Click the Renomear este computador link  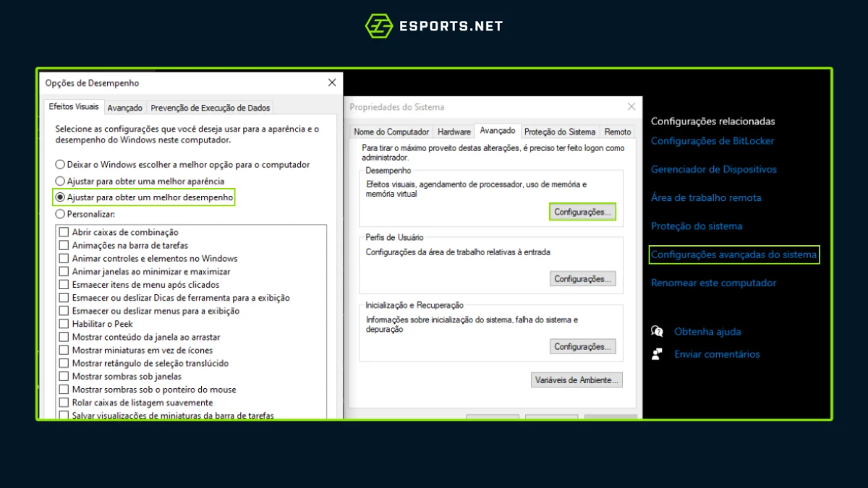click(x=713, y=283)
